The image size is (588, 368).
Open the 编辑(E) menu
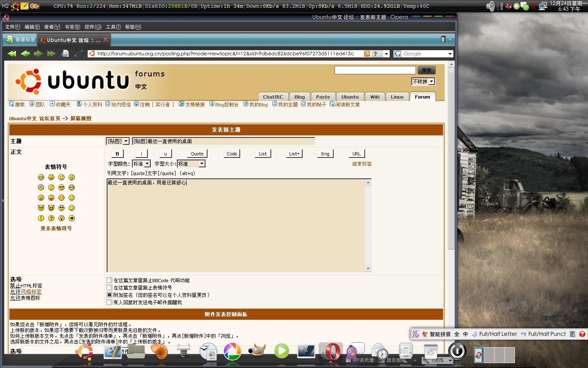32,27
